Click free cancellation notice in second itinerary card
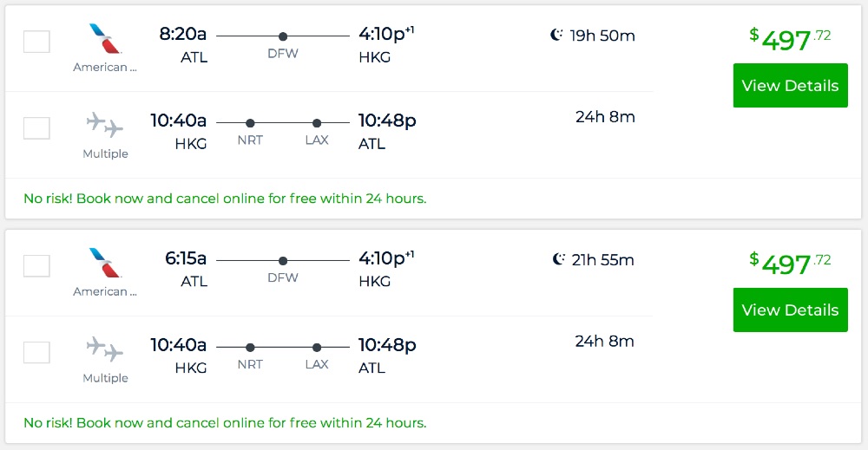The width and height of the screenshot is (868, 450). tap(225, 423)
